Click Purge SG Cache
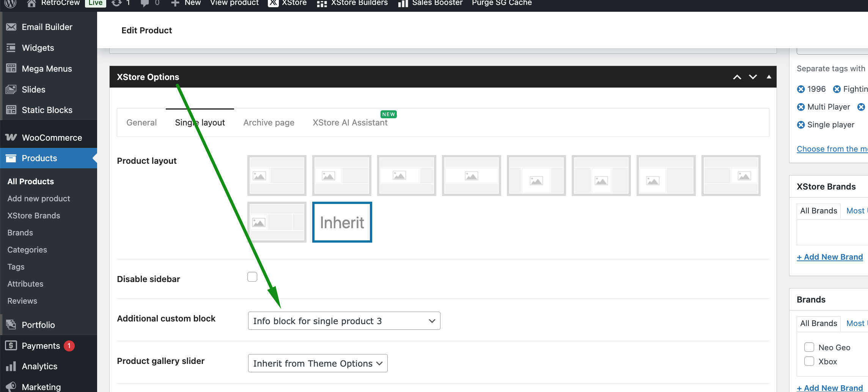Viewport: 868px width, 392px height. [502, 3]
